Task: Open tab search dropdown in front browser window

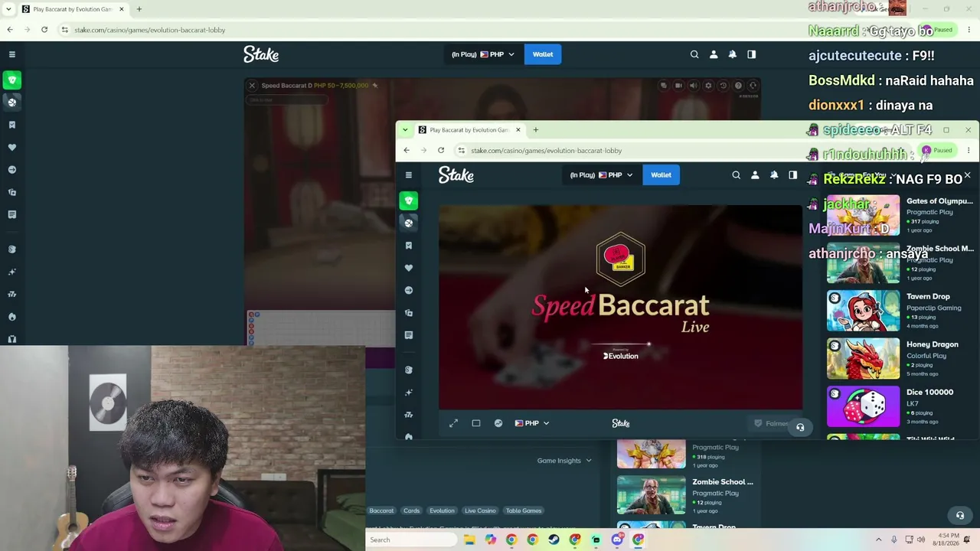Action: point(405,130)
